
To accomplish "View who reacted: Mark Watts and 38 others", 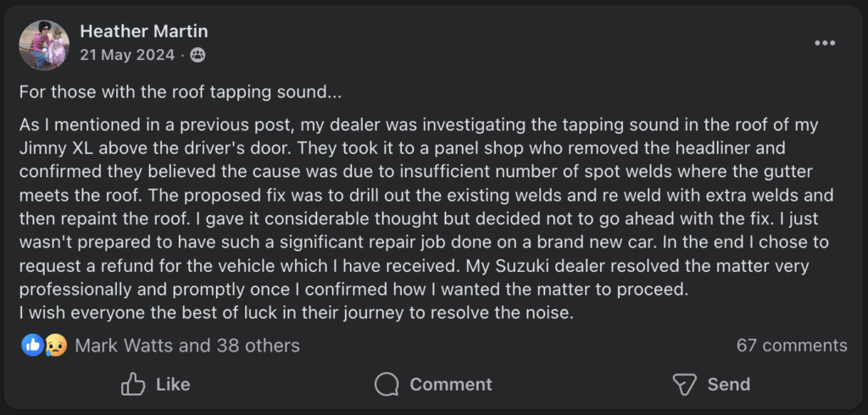I will [186, 346].
